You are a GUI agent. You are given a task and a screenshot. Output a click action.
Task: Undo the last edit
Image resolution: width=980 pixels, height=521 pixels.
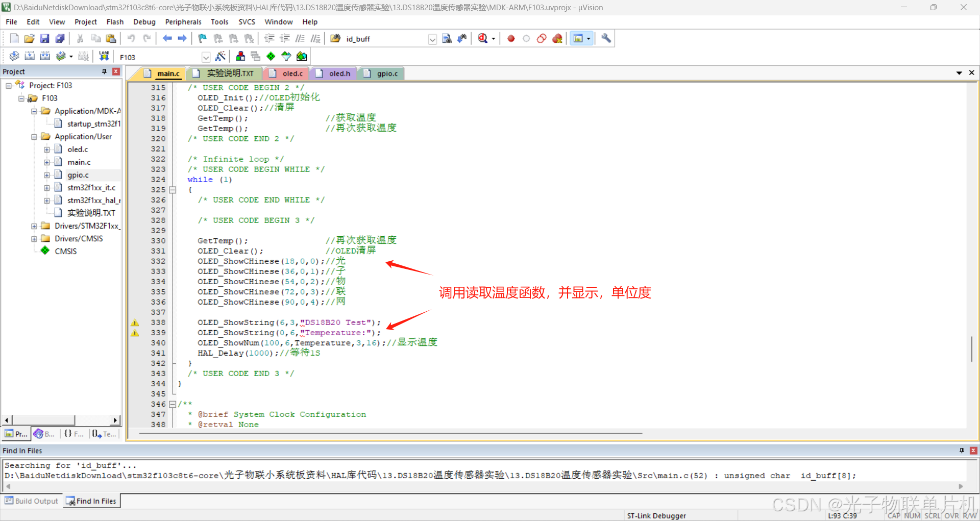[131, 38]
